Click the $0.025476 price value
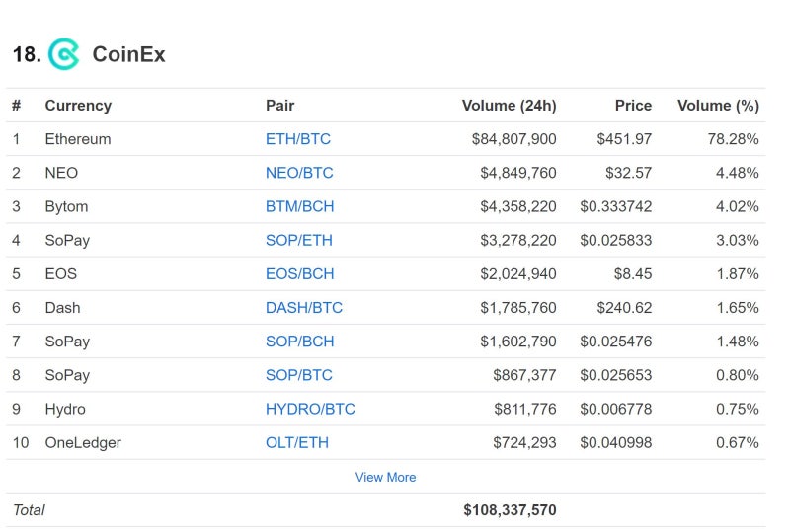The width and height of the screenshot is (790, 532). tap(615, 342)
